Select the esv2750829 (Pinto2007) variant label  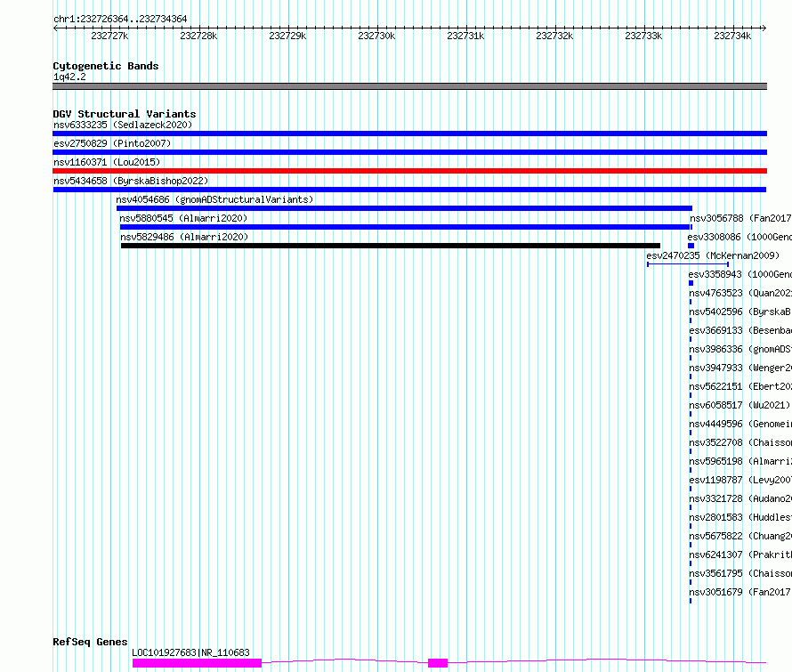pos(112,143)
